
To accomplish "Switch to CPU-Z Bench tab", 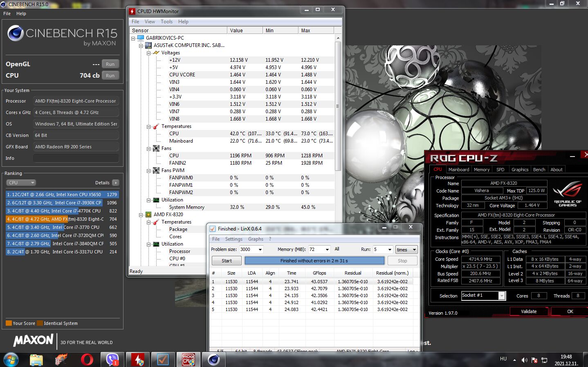I will (x=539, y=170).
